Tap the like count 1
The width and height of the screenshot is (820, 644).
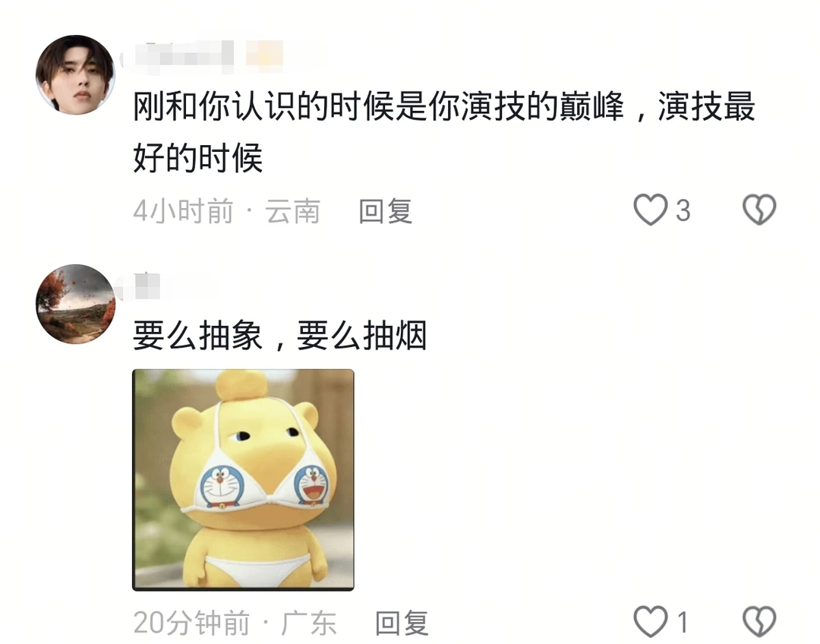[x=682, y=623]
